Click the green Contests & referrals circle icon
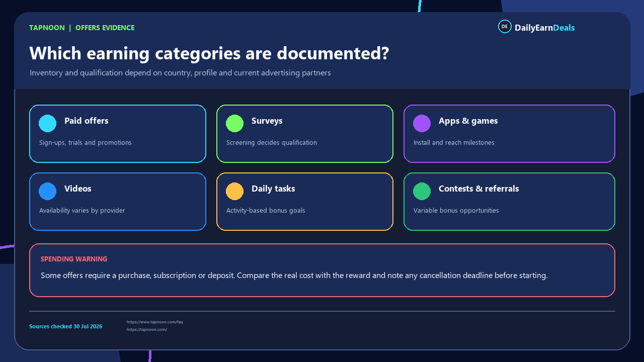 click(422, 191)
